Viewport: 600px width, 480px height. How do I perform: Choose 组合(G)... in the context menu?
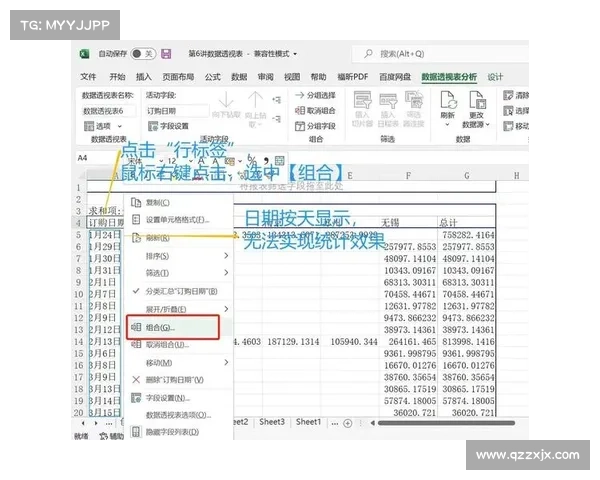pyautogui.click(x=173, y=327)
